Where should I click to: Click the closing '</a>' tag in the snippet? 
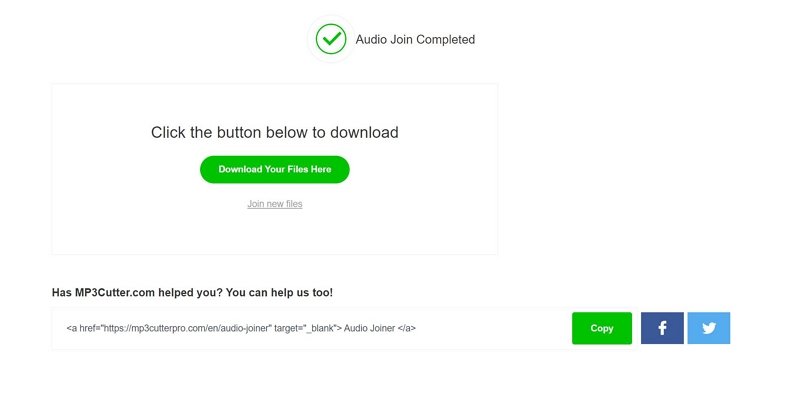[x=407, y=328]
